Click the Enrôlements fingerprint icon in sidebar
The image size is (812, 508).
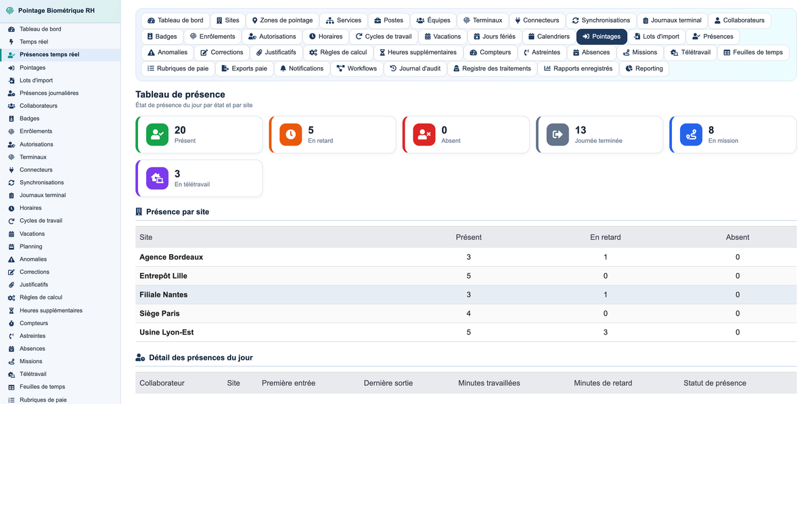pyautogui.click(x=11, y=131)
